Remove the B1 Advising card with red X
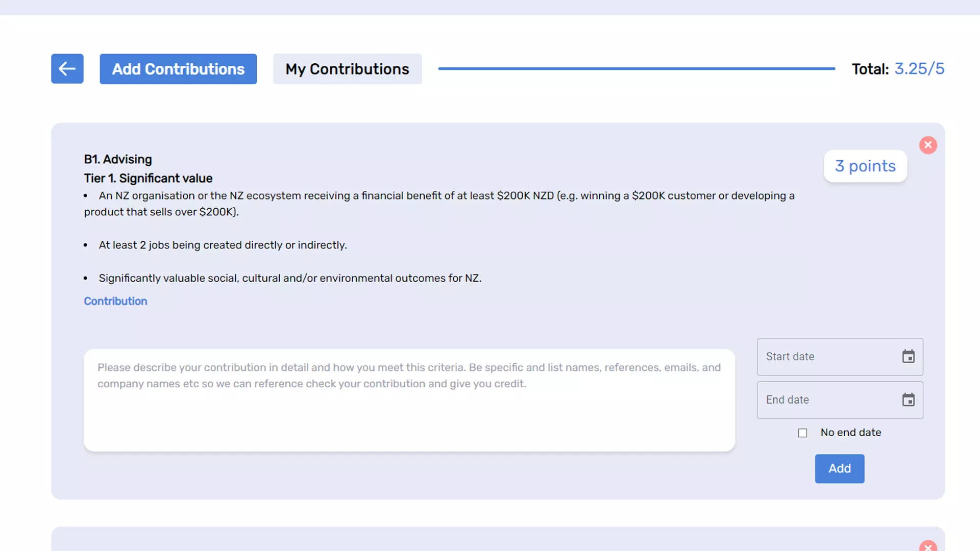The image size is (980, 551). 928,145
